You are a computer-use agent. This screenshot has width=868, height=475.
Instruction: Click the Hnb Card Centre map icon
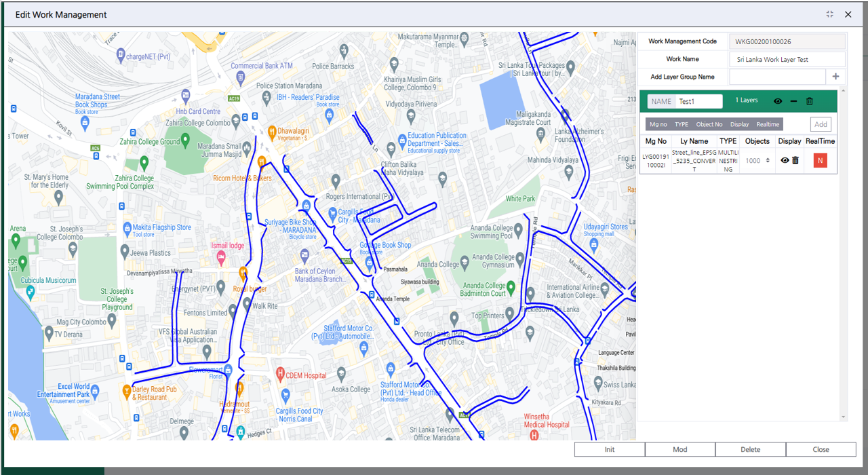185,96
